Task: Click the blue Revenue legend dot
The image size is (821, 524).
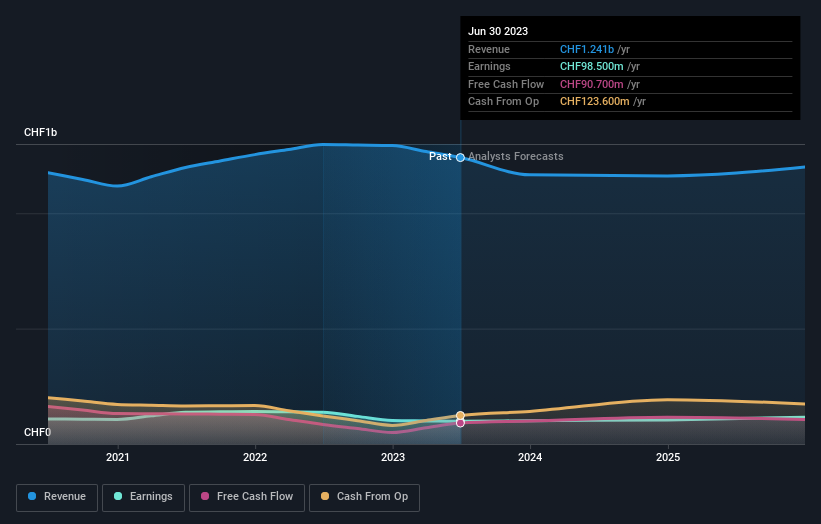Action: click(32, 496)
